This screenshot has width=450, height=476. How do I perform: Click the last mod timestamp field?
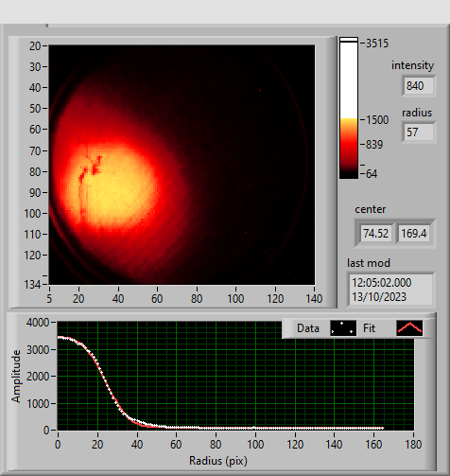pos(390,290)
